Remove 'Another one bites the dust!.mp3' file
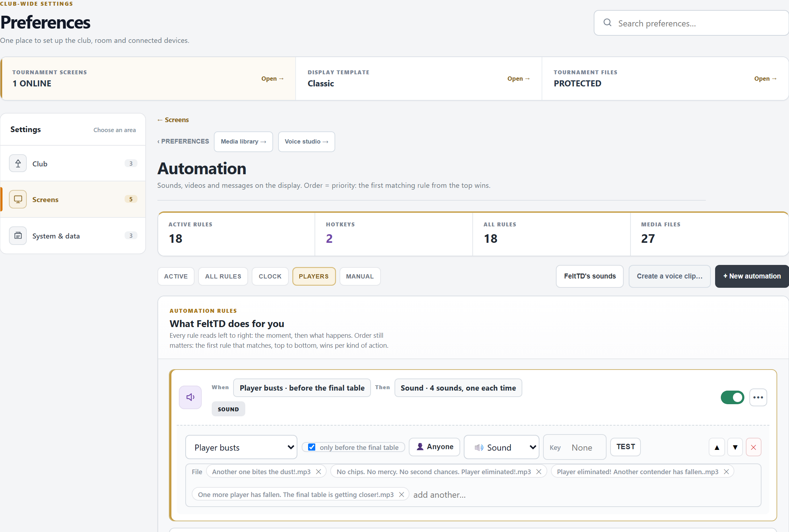Viewport: 789px width, 532px height. pos(318,472)
